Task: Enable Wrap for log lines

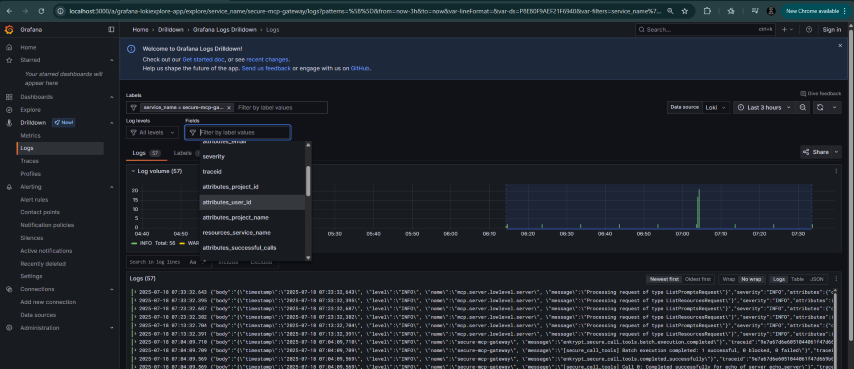Action: pos(728,279)
